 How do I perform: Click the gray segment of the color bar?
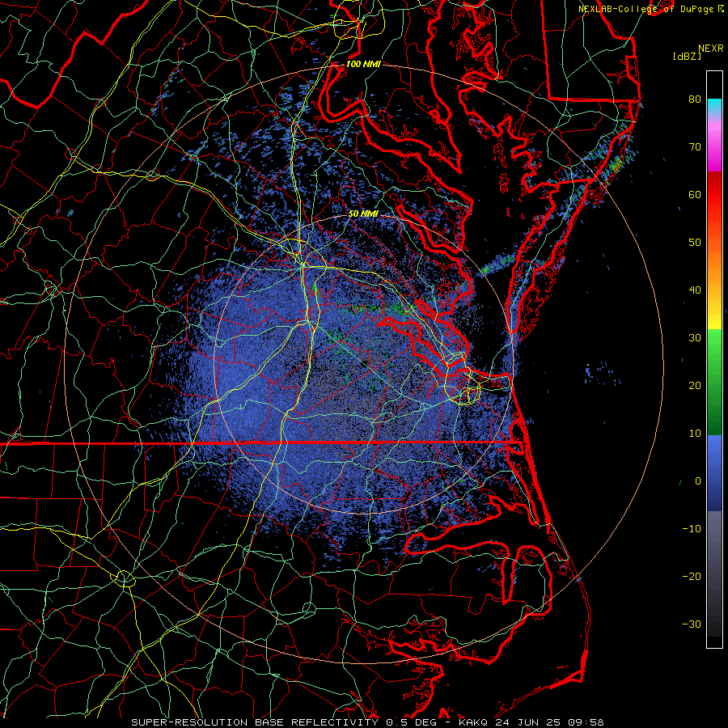714,574
